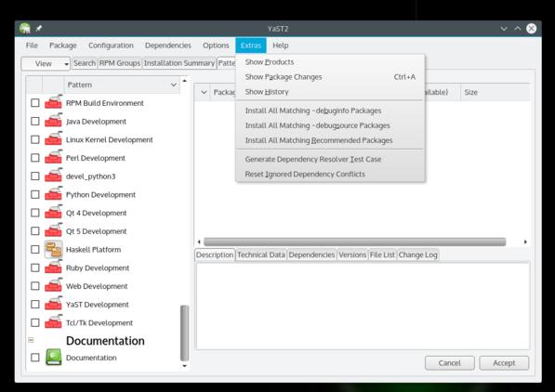
Task: Switch to the Installation Summary tab
Action: coord(179,63)
